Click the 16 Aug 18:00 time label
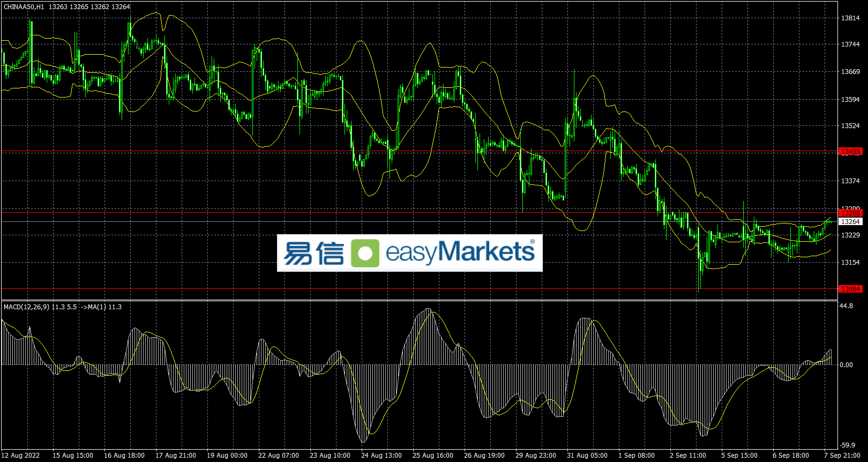Screen dimensions: 868x462 tap(124, 456)
